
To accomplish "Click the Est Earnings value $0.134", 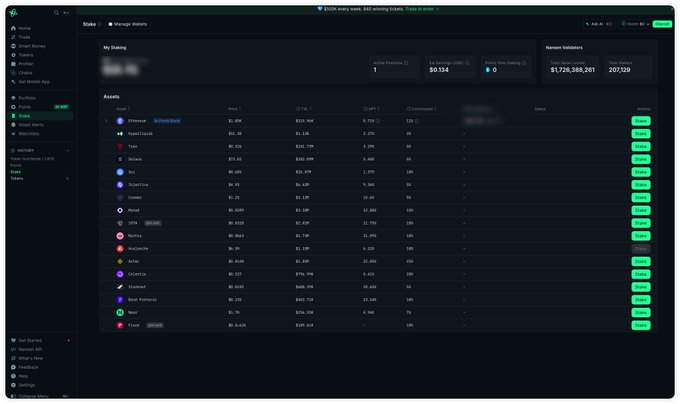I will click(439, 70).
